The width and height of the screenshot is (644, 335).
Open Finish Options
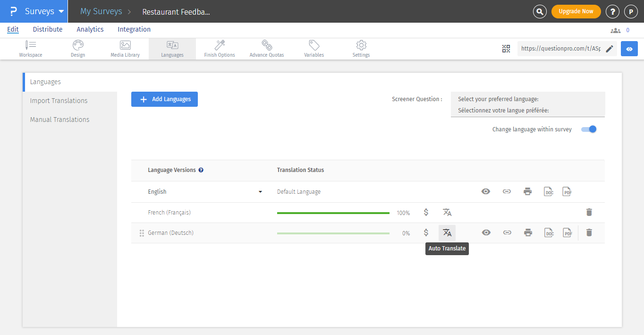pos(220,49)
